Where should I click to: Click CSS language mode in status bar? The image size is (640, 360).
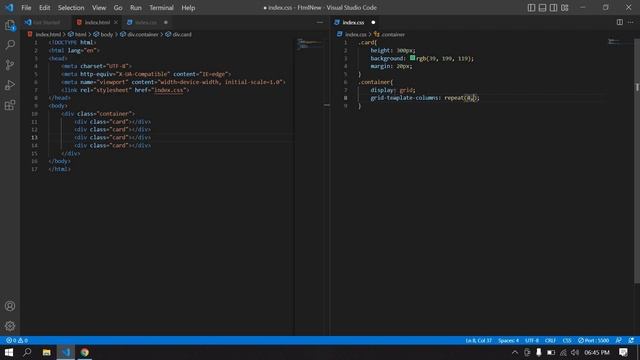click(x=567, y=340)
